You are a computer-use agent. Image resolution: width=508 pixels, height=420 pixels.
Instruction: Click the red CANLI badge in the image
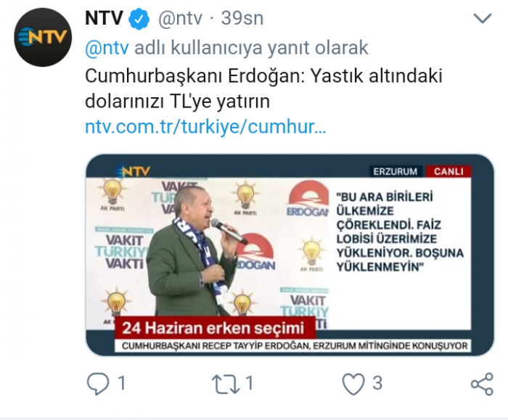pyautogui.click(x=448, y=171)
